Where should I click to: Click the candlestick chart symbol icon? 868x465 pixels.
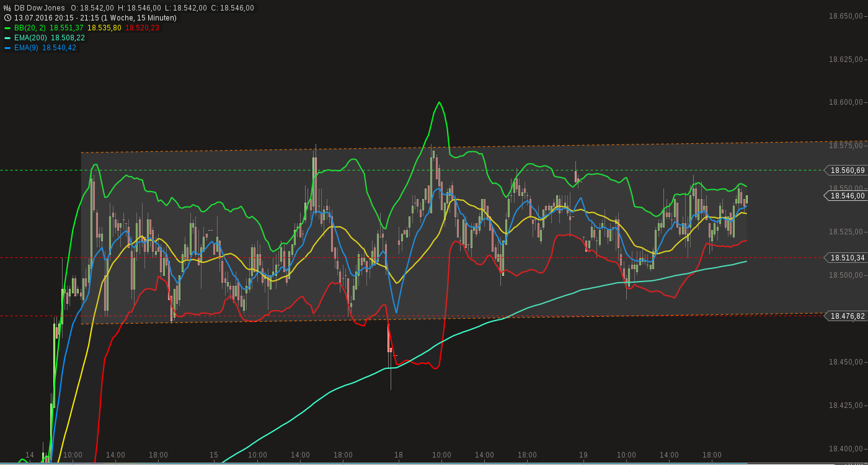tap(6, 8)
